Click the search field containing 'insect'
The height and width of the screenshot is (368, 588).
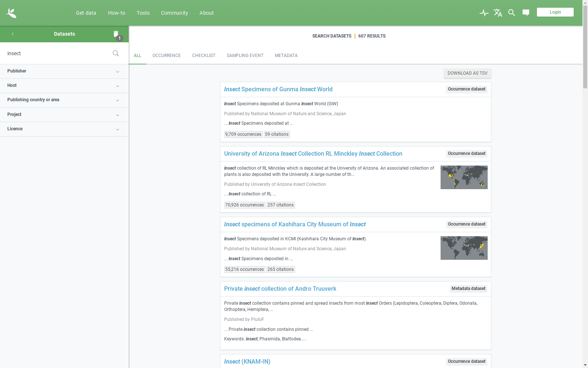click(57, 53)
